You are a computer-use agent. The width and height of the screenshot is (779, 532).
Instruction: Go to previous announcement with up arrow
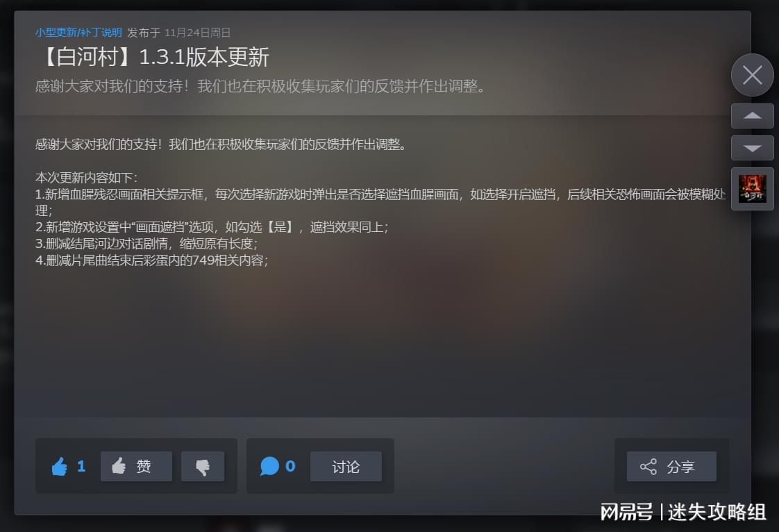752,116
